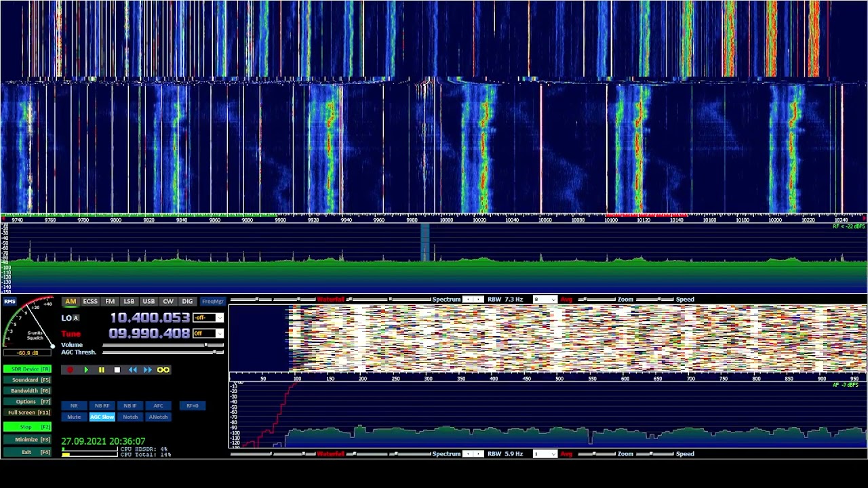Click Minimize [F3] button
This screenshot has width=868, height=488.
[27, 440]
